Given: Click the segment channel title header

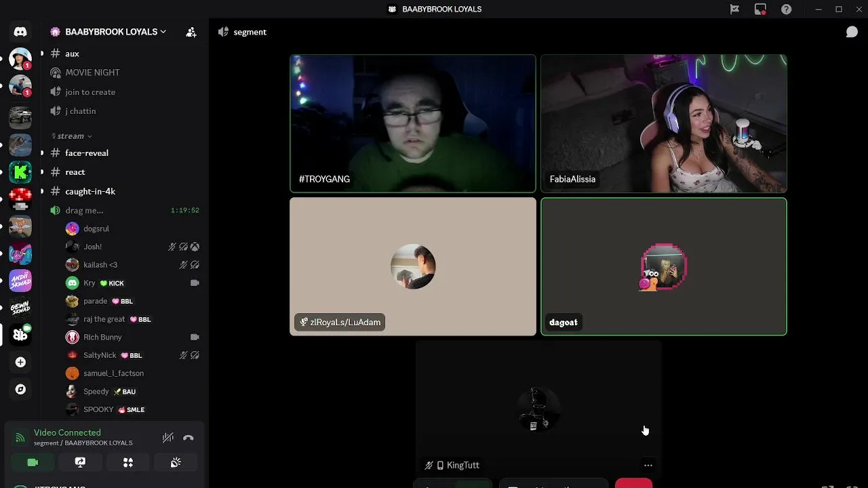Looking at the screenshot, I should click(x=250, y=32).
